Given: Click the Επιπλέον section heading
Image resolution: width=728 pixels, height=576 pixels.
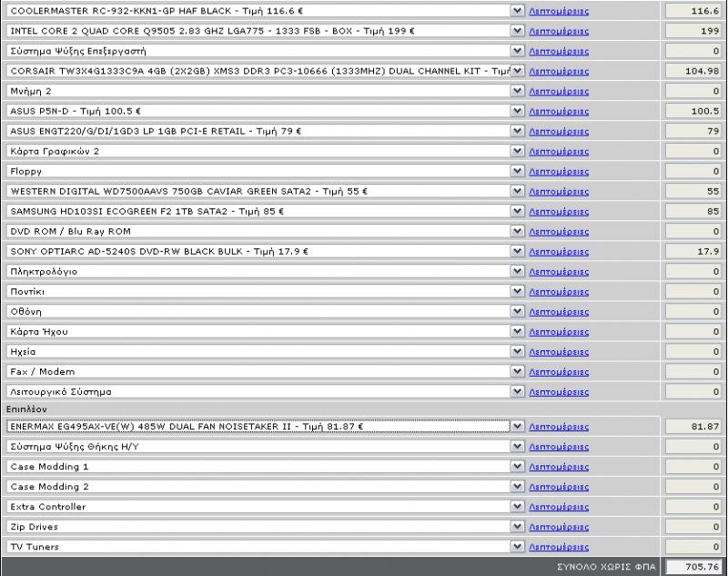Looking at the screenshot, I should coord(26,409).
